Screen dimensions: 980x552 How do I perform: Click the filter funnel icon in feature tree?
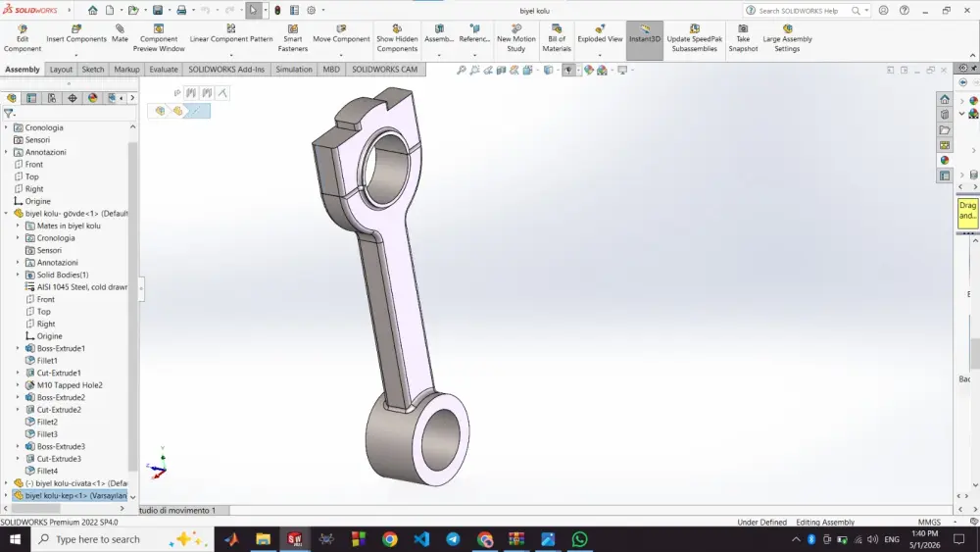[8, 113]
